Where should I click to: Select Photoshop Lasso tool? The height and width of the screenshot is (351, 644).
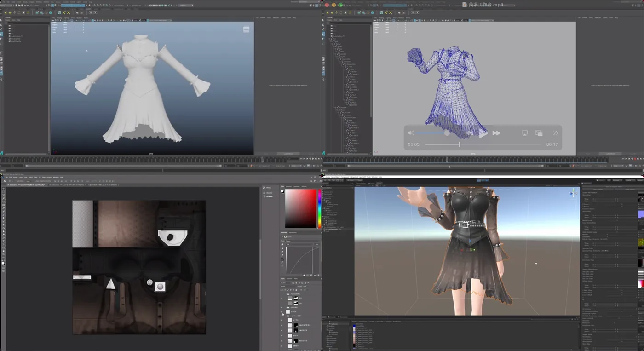click(x=3, y=195)
